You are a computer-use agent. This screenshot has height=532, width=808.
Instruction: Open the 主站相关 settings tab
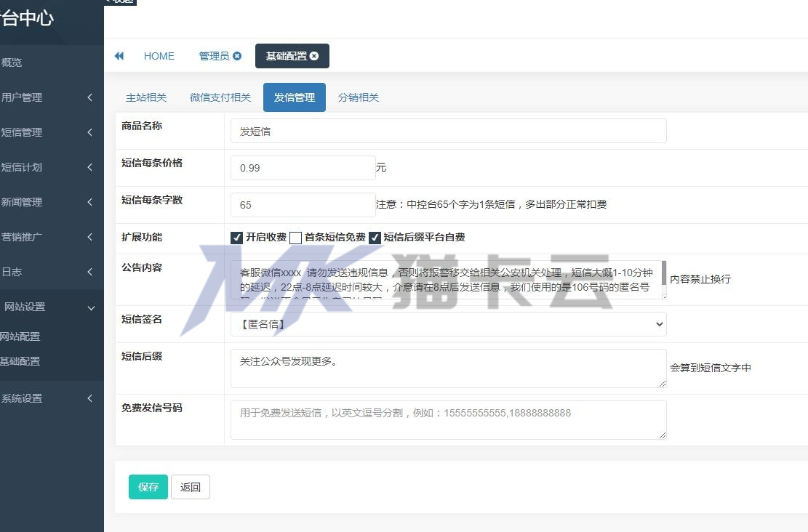coord(146,97)
